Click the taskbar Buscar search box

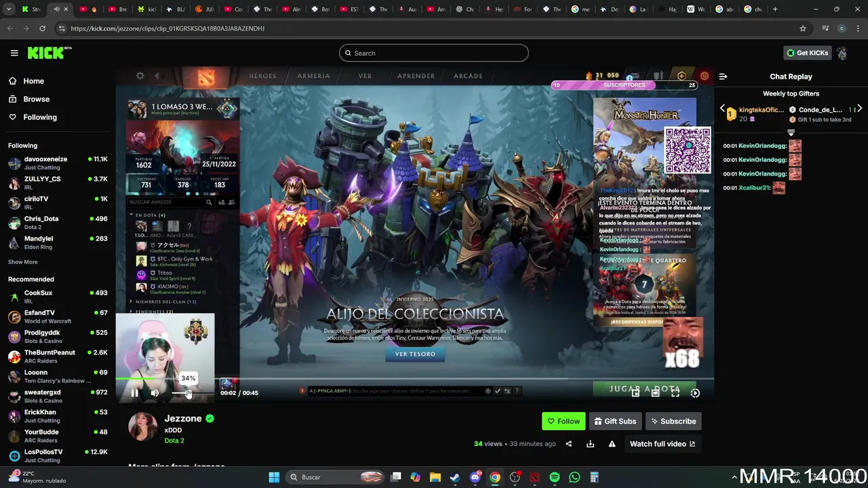click(334, 477)
